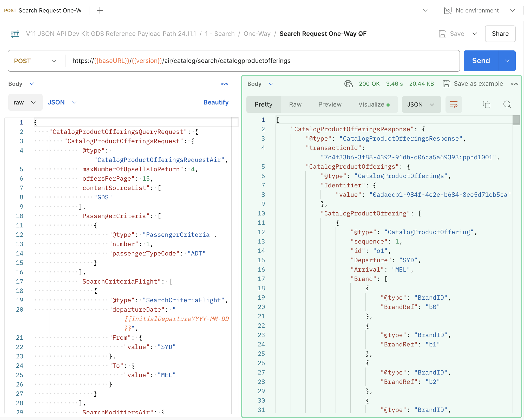Screen dimensions: 524x420
Task: Toggle word wrap in response viewer
Action: point(454,104)
